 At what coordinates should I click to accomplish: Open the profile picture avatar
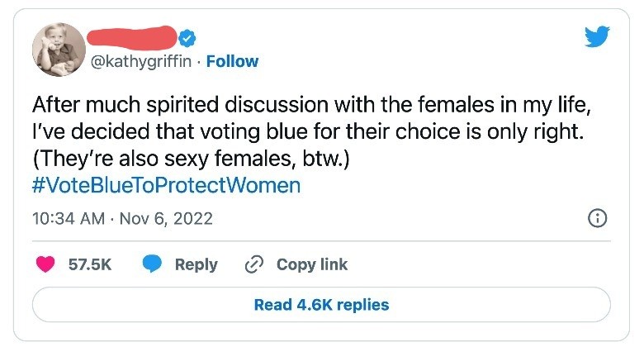tap(59, 50)
